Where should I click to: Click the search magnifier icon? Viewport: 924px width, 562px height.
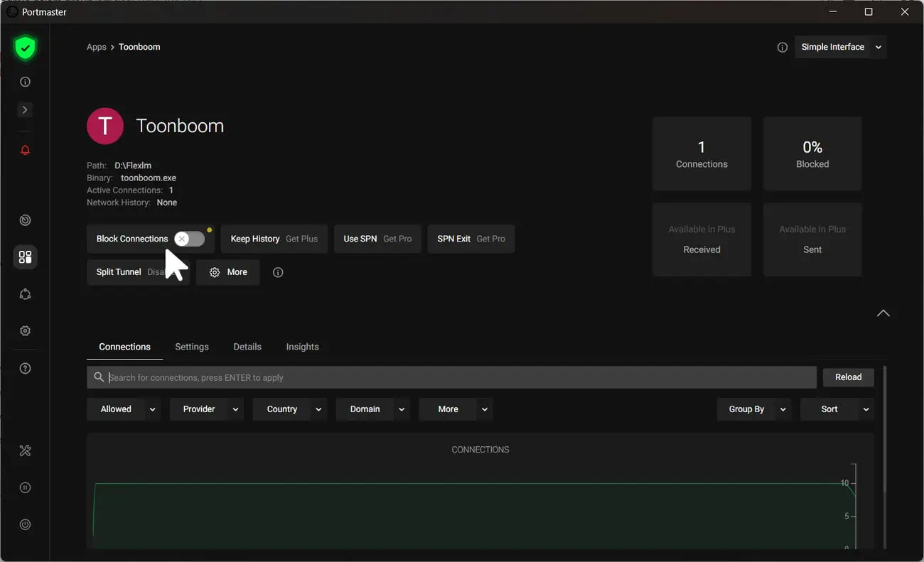click(x=99, y=377)
